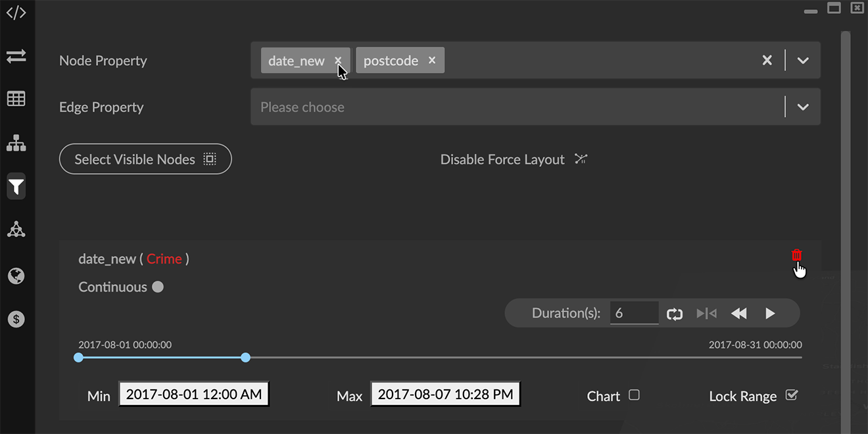This screenshot has width=868, height=434.
Task: Remove the postcode tag
Action: pos(432,60)
